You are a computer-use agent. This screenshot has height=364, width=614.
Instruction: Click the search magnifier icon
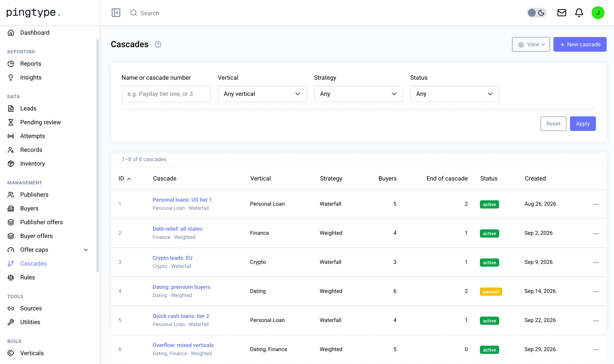133,13
